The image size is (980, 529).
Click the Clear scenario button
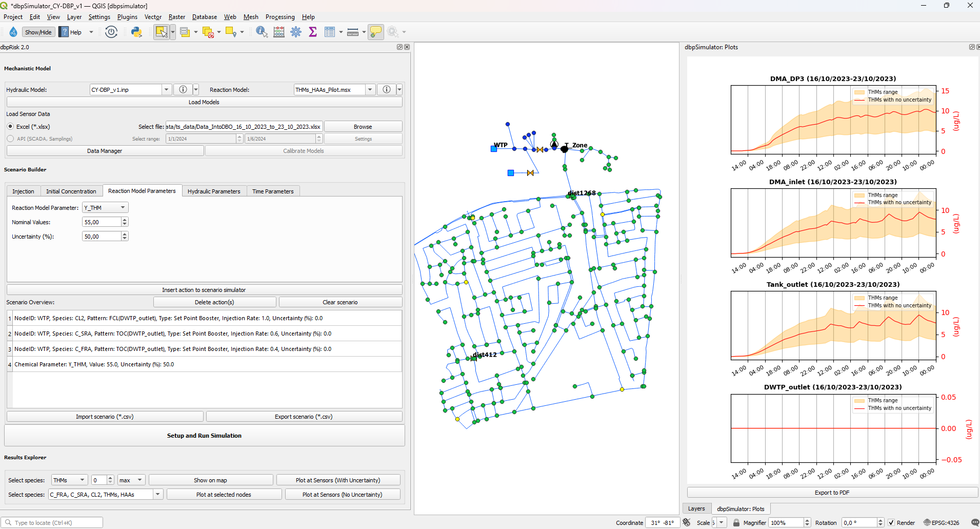click(340, 302)
